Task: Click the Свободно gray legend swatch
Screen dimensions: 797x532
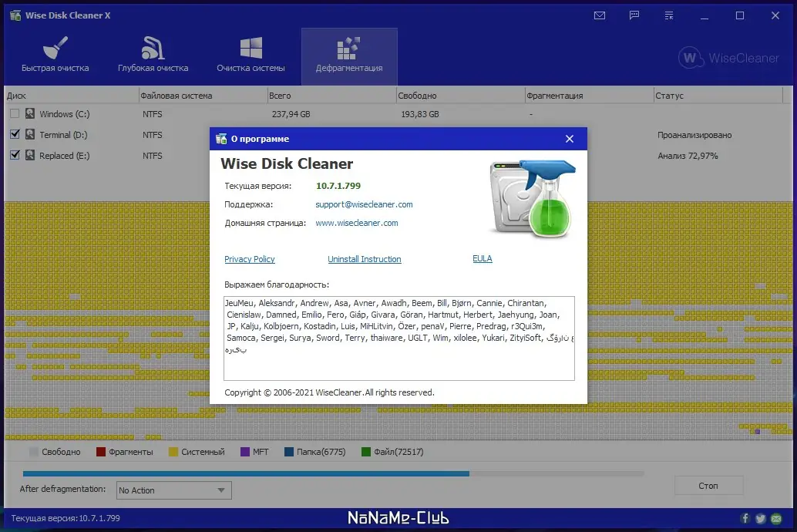Action: (x=34, y=452)
